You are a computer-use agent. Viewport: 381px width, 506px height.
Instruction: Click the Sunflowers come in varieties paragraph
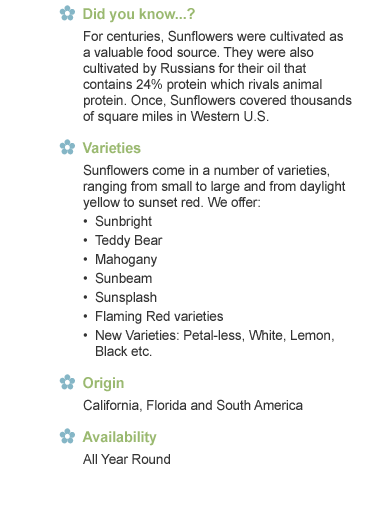tap(214, 186)
